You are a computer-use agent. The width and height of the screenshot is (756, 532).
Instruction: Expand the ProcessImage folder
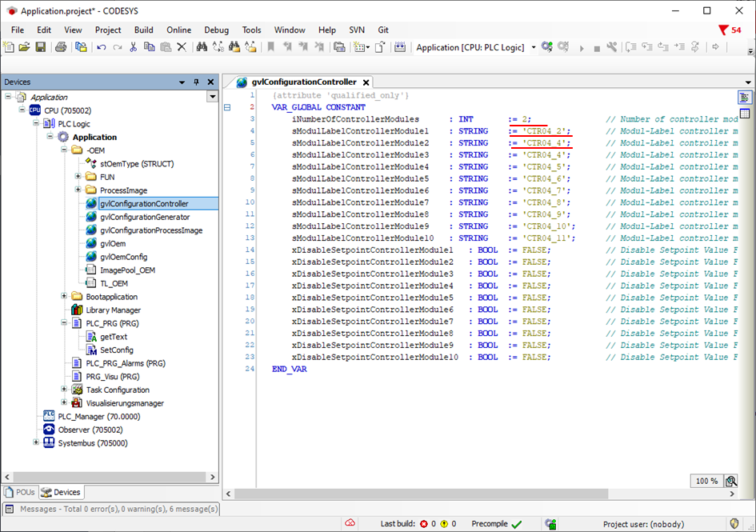[78, 190]
